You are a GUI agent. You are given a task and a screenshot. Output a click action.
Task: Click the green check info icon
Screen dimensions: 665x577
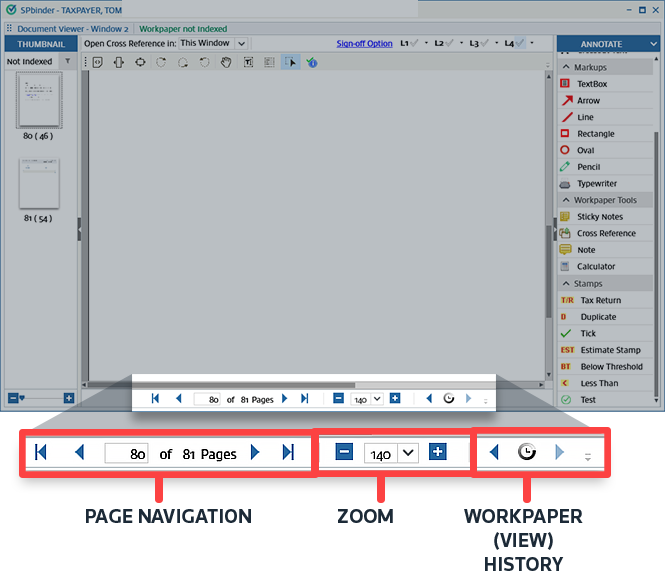(x=312, y=63)
